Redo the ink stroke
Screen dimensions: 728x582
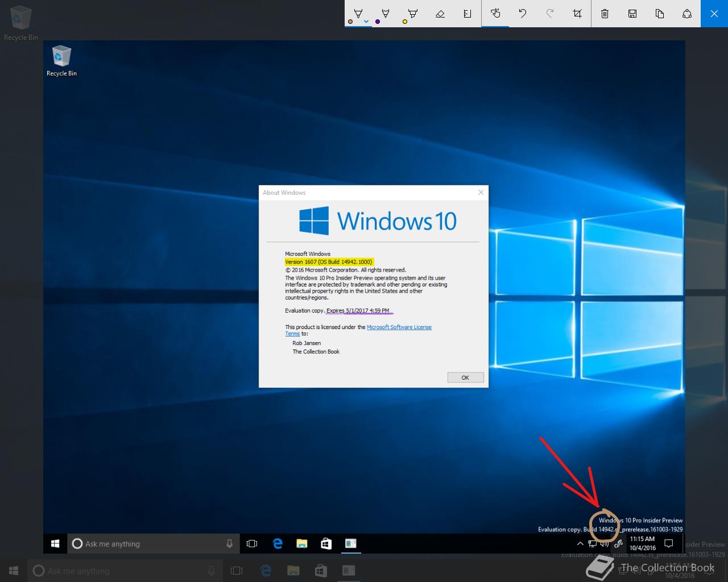click(x=550, y=13)
